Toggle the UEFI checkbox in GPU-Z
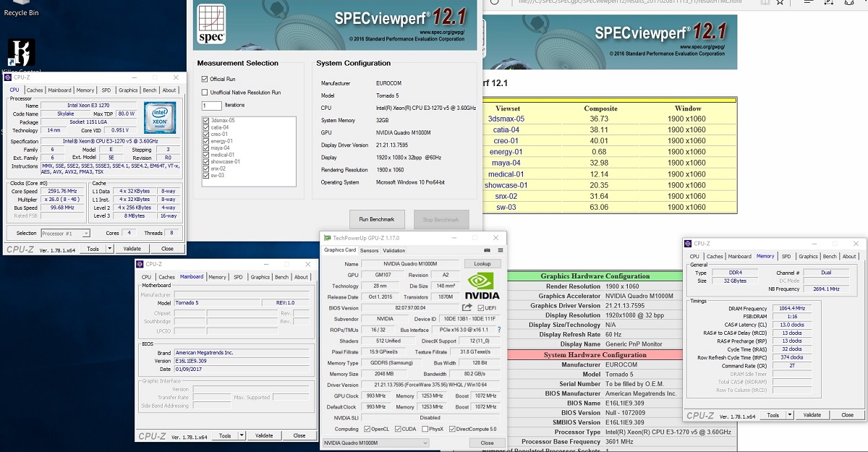Screen dimensions: 868x452 [481, 308]
